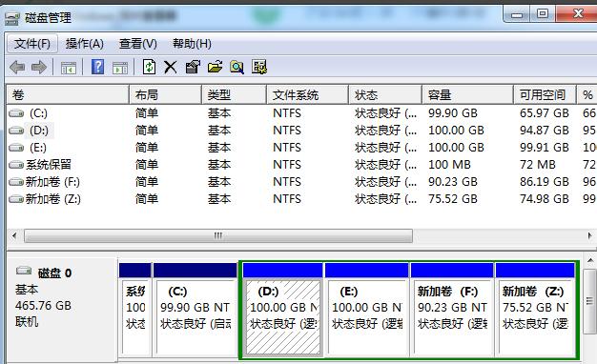Click the 65.97 GB free space cell
The height and width of the screenshot is (364, 597).
tap(545, 113)
